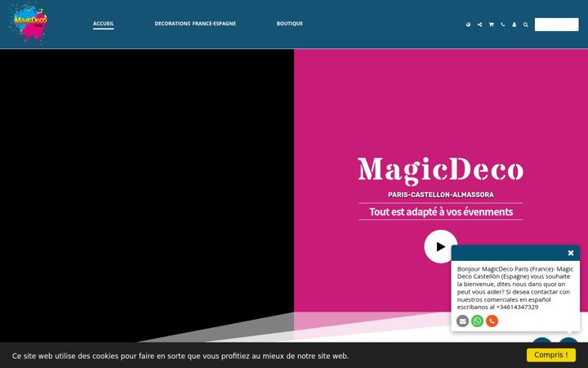This screenshot has height=368, width=588.
Task: Accept cookies with the Compris ! button
Action: (551, 355)
